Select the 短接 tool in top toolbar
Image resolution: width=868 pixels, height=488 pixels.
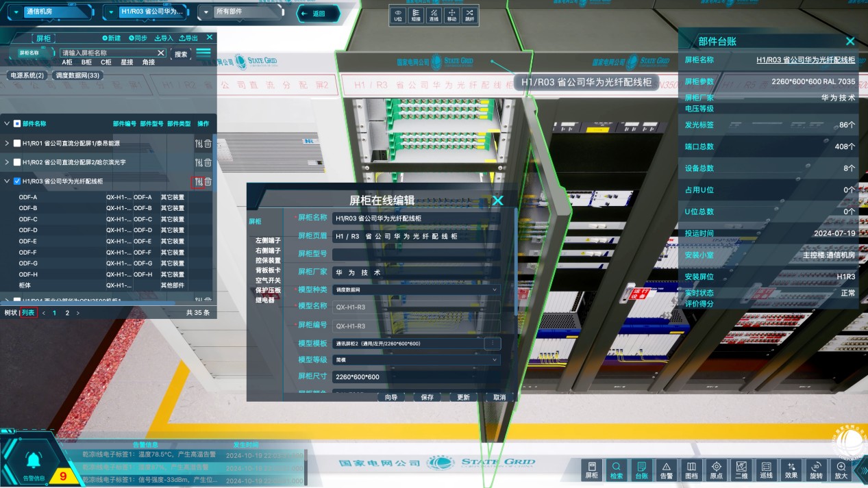416,16
